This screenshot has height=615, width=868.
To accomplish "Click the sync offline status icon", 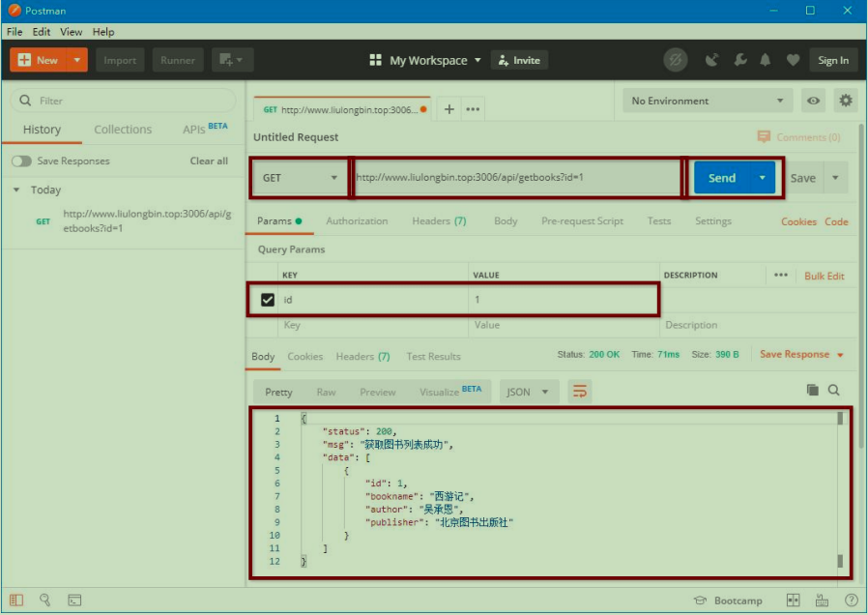I will click(676, 60).
